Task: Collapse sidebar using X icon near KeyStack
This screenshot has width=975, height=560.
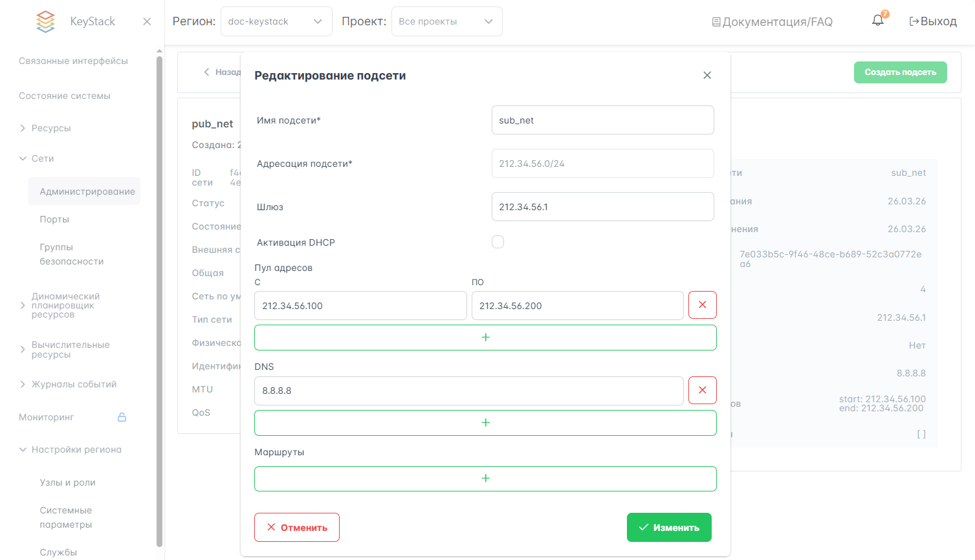Action: (x=147, y=21)
